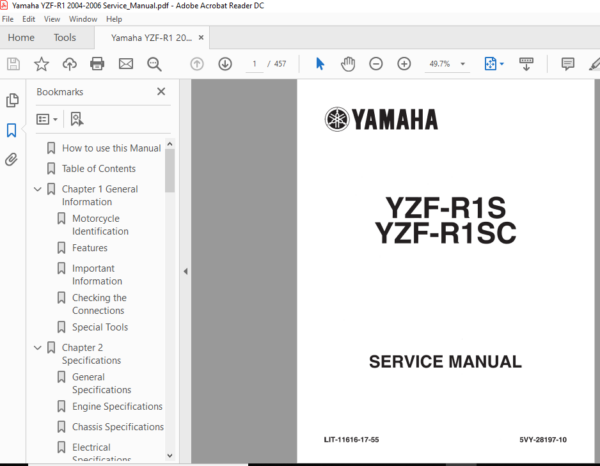The height and width of the screenshot is (466, 600).
Task: Jump to General Specifications bookmark
Action: (102, 383)
